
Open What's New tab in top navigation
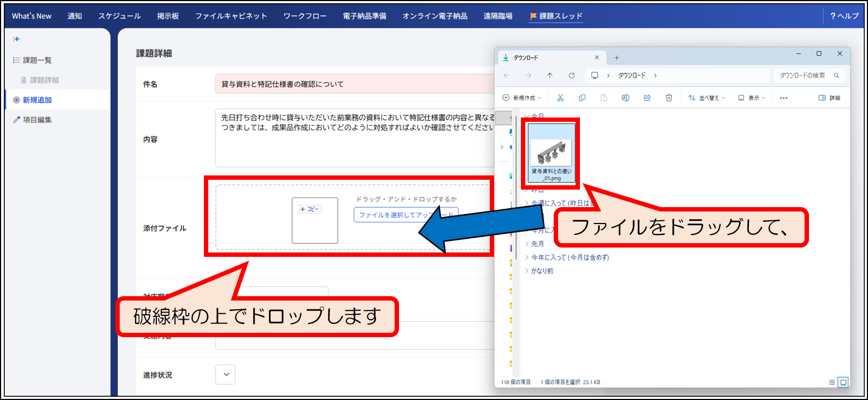point(32,16)
